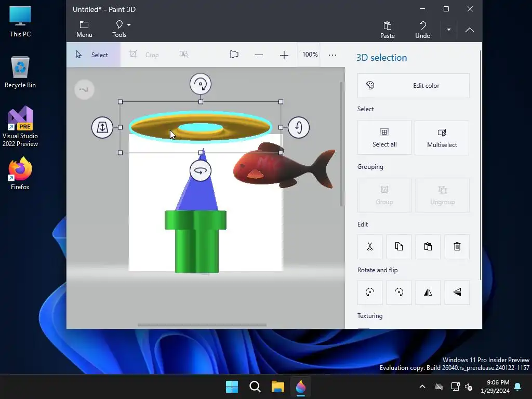Screen dimensions: 532x399
Task: Toggle the 3D view flag icon
Action: point(234,55)
